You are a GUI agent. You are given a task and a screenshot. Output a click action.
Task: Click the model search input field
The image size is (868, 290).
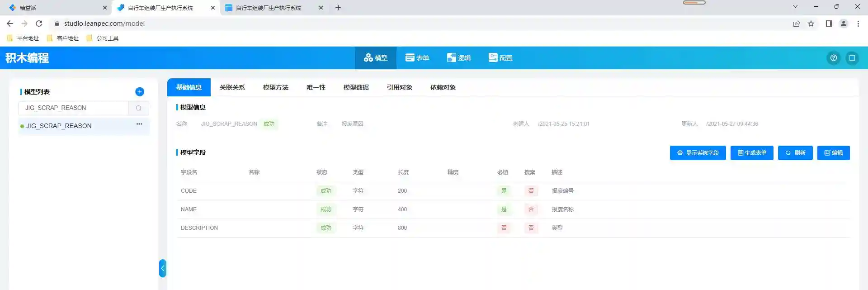pyautogui.click(x=74, y=108)
